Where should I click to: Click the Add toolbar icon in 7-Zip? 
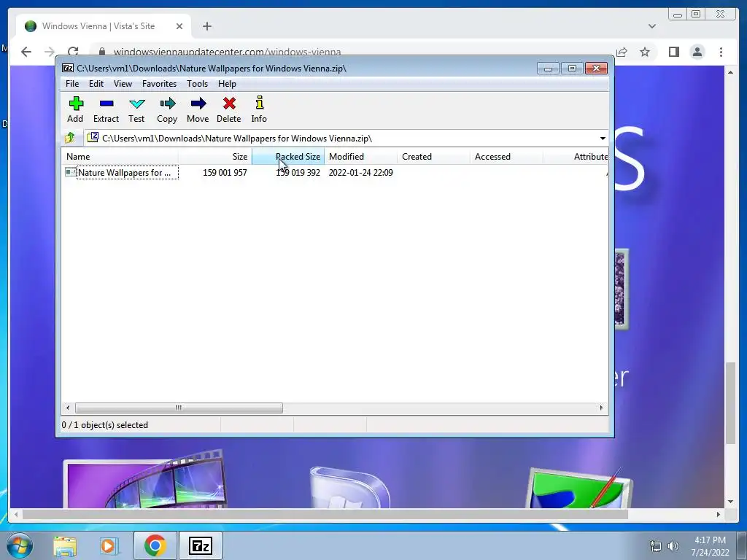[75, 110]
